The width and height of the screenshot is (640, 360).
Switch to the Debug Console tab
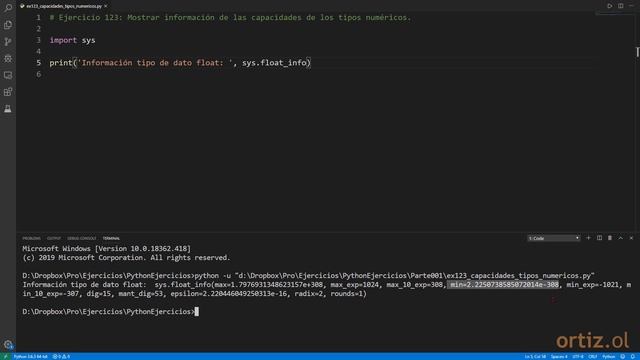coord(82,238)
